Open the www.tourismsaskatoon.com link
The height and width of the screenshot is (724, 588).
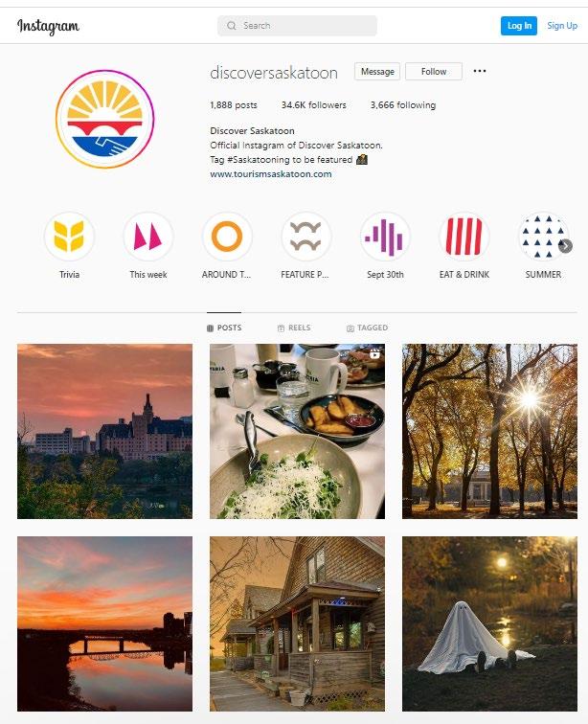[x=271, y=174]
